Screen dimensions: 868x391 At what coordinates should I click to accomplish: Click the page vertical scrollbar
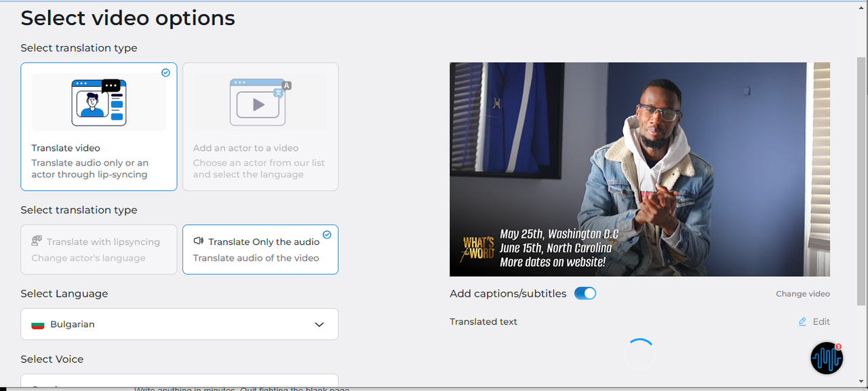click(x=861, y=180)
